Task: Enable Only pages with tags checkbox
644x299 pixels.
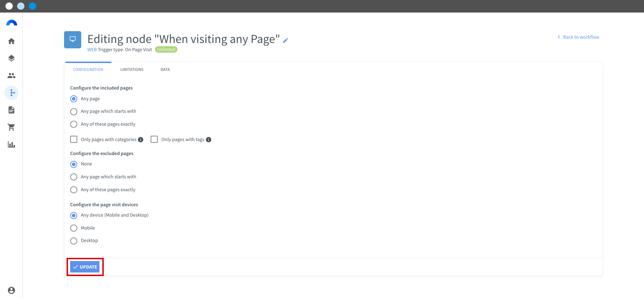Action: tap(154, 139)
